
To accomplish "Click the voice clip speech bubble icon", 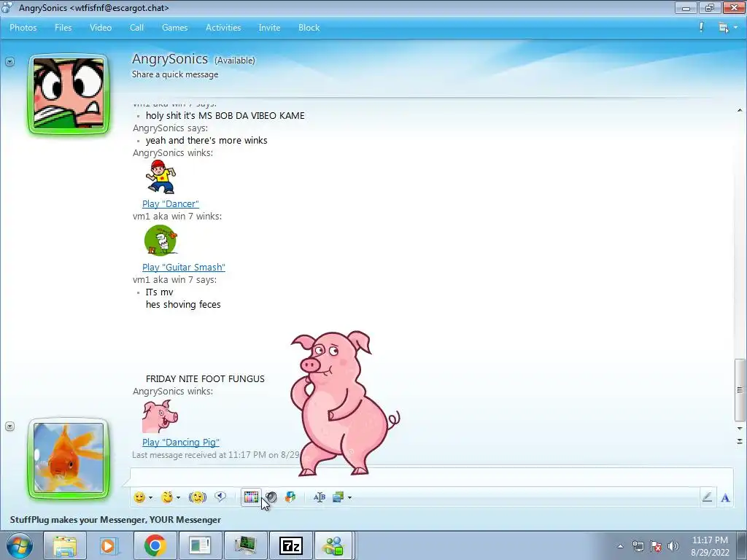I will 220,497.
